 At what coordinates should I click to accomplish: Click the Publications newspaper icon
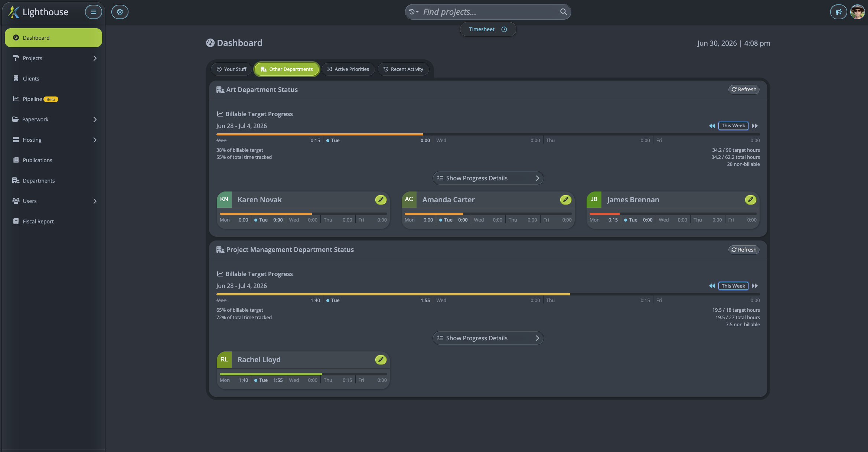pos(16,160)
